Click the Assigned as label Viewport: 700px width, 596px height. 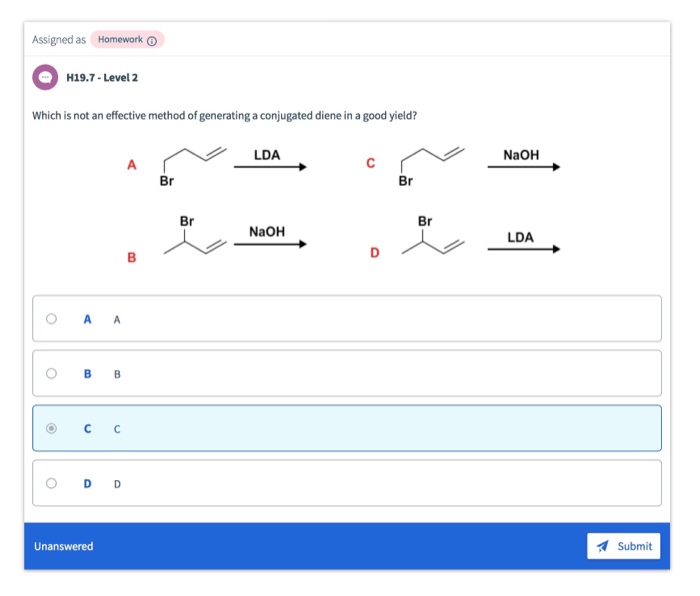pyautogui.click(x=59, y=40)
